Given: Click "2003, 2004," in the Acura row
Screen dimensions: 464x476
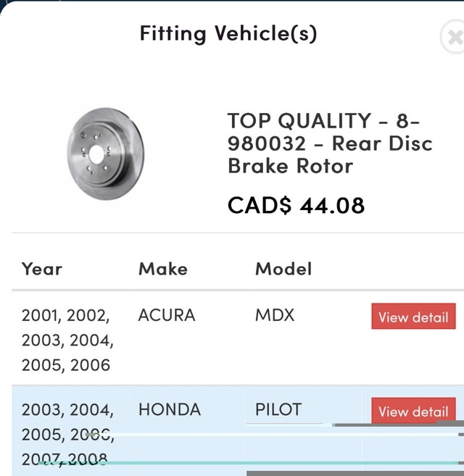Looking at the screenshot, I should (67, 340).
